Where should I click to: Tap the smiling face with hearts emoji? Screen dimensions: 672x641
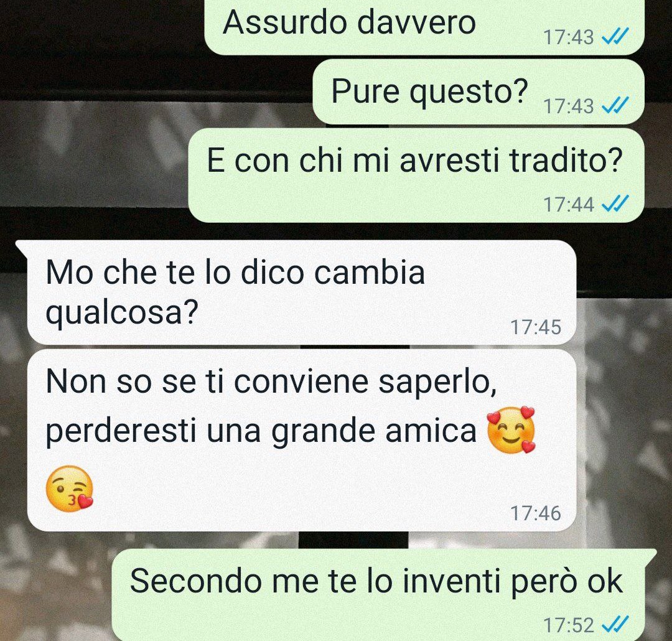coord(511,430)
